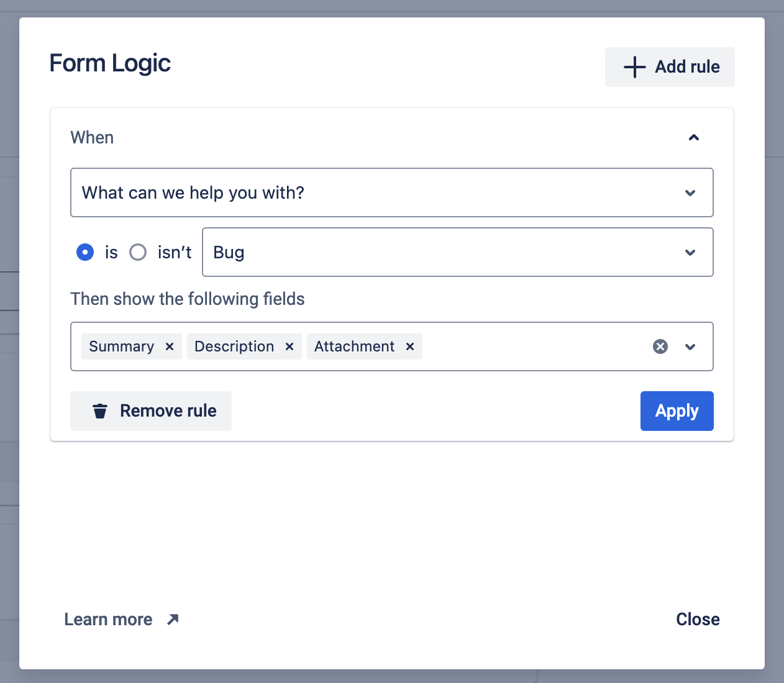
Task: Select the "isn't" radio option
Action: tap(138, 252)
